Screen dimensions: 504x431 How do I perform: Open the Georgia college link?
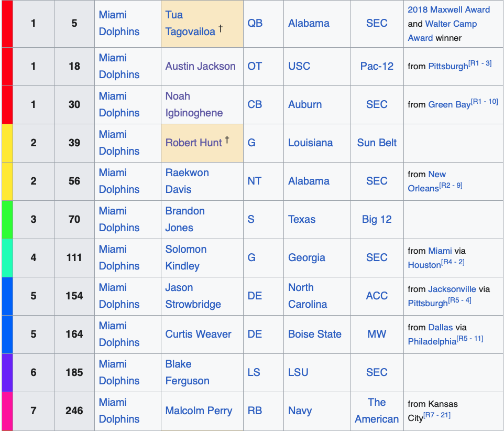tap(306, 257)
